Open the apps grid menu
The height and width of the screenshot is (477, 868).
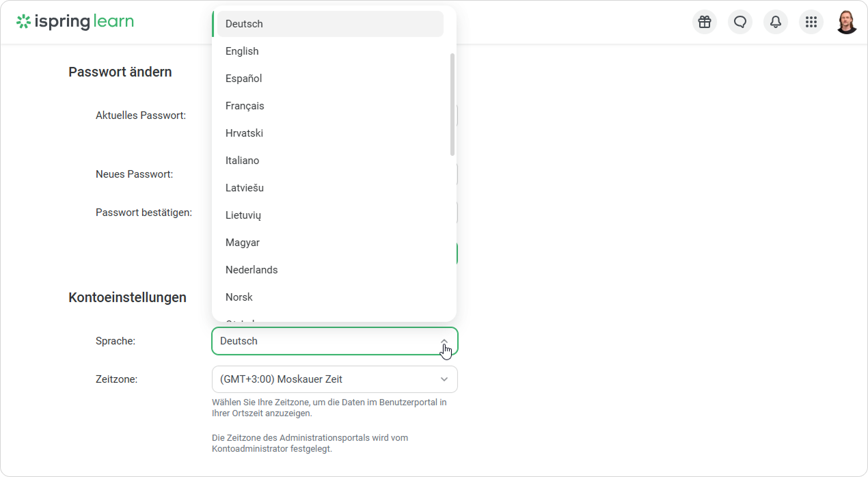click(811, 22)
